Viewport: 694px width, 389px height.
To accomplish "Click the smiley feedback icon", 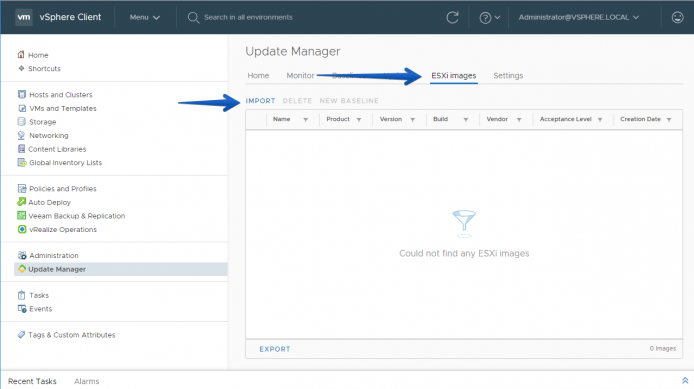I will pos(677,17).
